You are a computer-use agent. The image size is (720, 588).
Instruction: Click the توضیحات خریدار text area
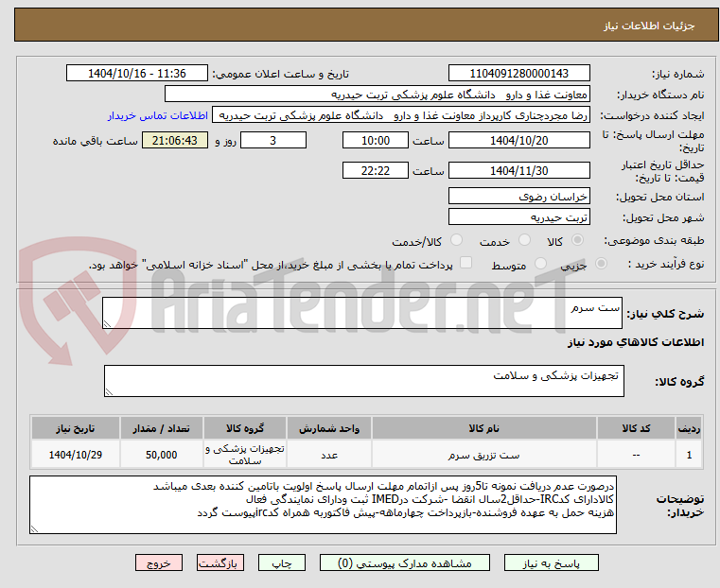click(323, 505)
